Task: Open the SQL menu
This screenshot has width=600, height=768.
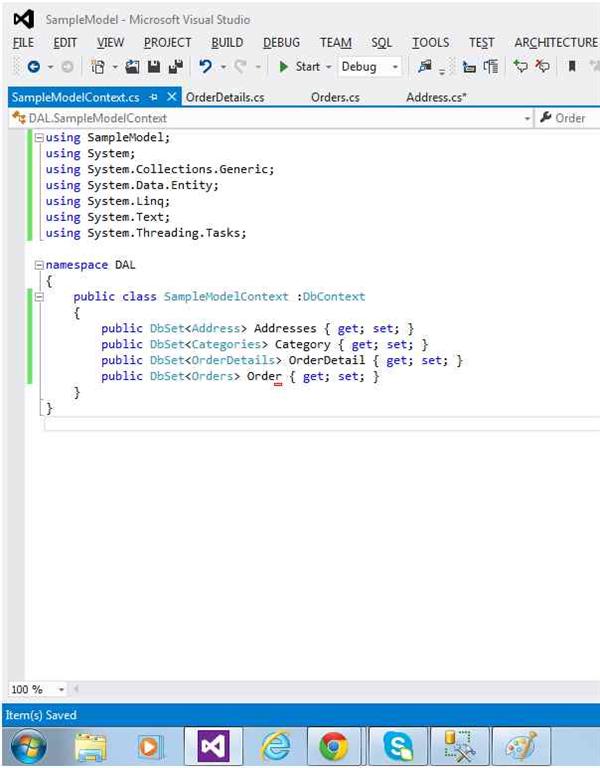Action: (x=382, y=43)
